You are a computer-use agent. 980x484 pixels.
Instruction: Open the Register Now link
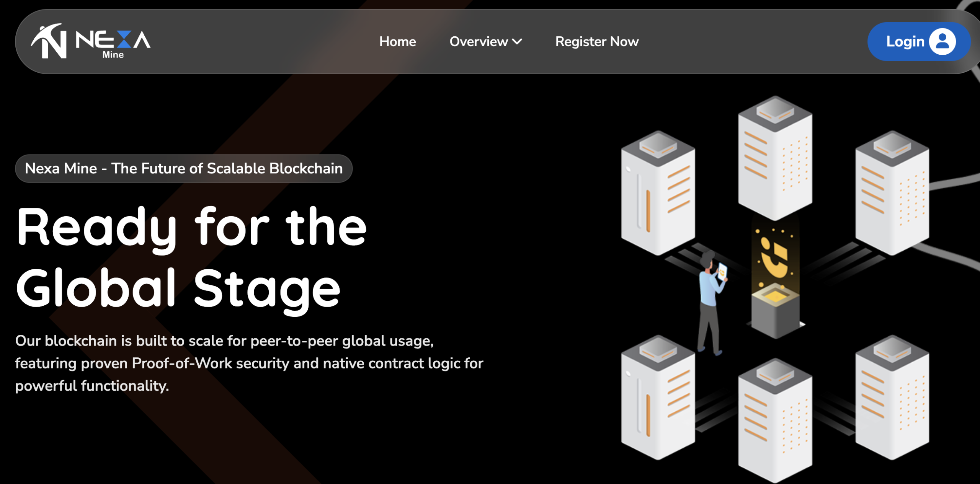coord(597,41)
